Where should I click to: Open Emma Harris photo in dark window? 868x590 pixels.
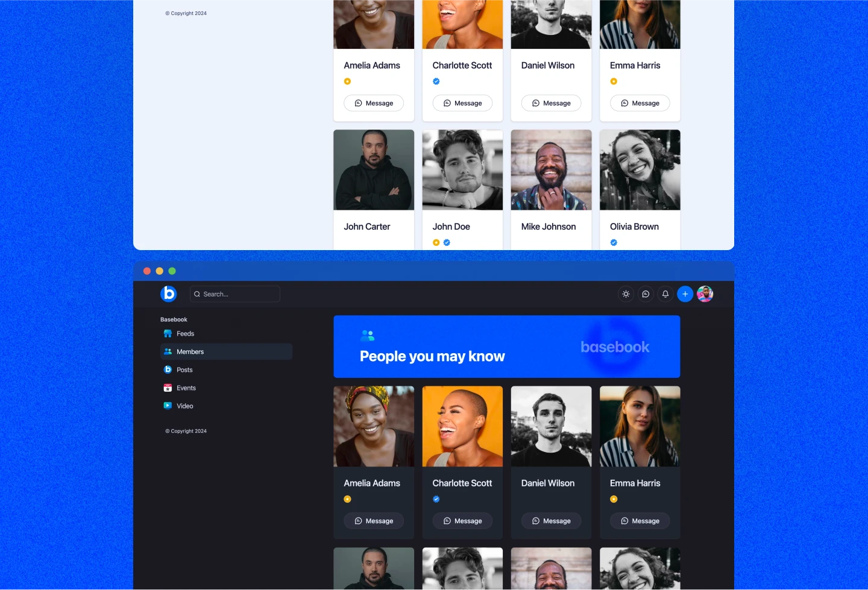[x=640, y=427]
